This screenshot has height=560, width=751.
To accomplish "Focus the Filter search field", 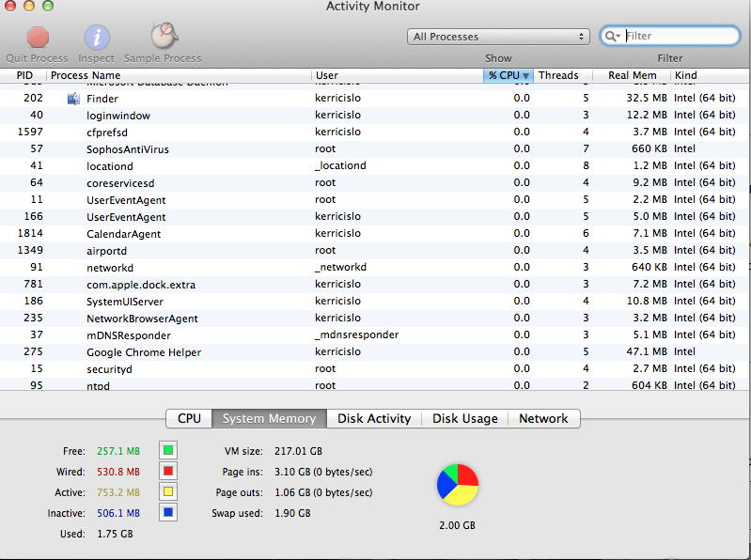I will click(669, 36).
